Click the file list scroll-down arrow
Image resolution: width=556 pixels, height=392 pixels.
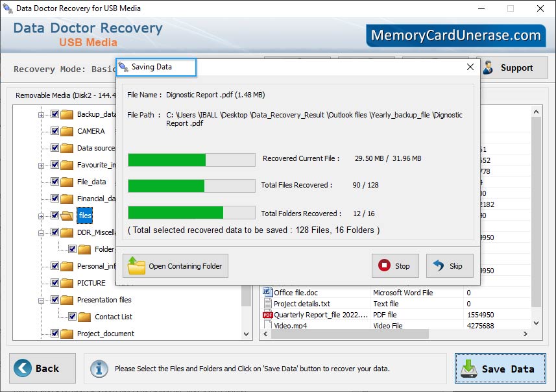pos(536,323)
